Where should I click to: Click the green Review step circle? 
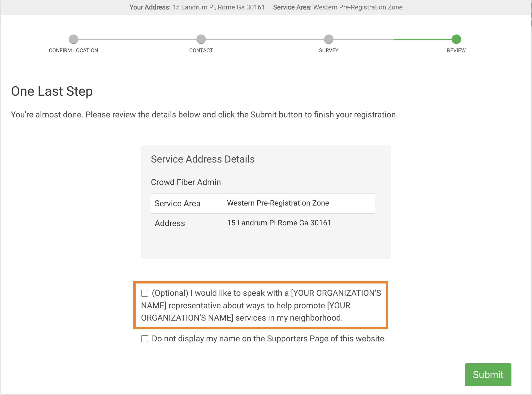click(456, 39)
